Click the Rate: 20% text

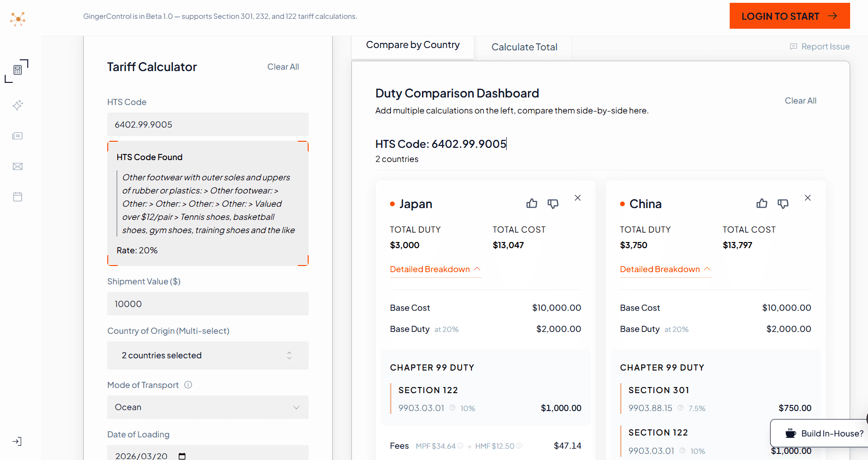pos(137,250)
